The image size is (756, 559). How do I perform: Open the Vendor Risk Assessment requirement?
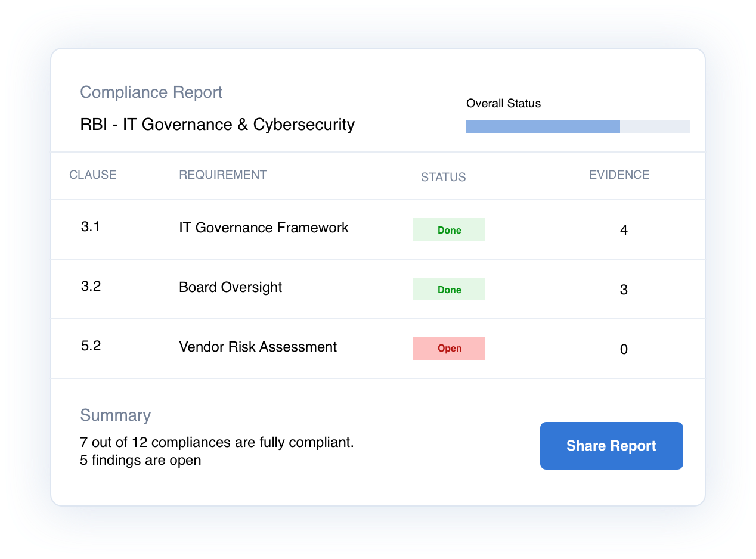point(258,347)
